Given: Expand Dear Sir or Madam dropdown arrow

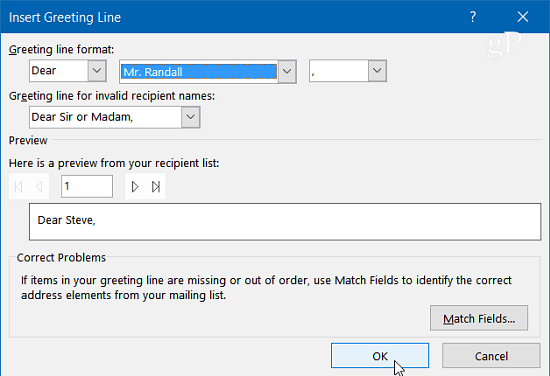Looking at the screenshot, I should coord(190,117).
